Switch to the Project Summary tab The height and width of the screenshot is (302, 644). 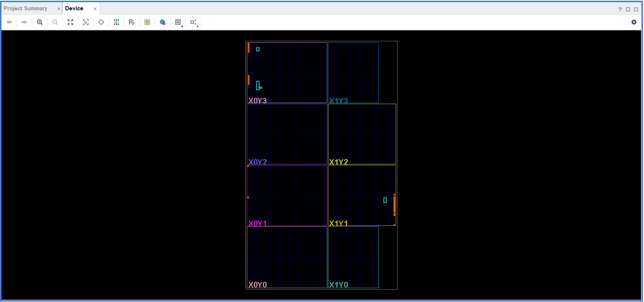[x=26, y=8]
